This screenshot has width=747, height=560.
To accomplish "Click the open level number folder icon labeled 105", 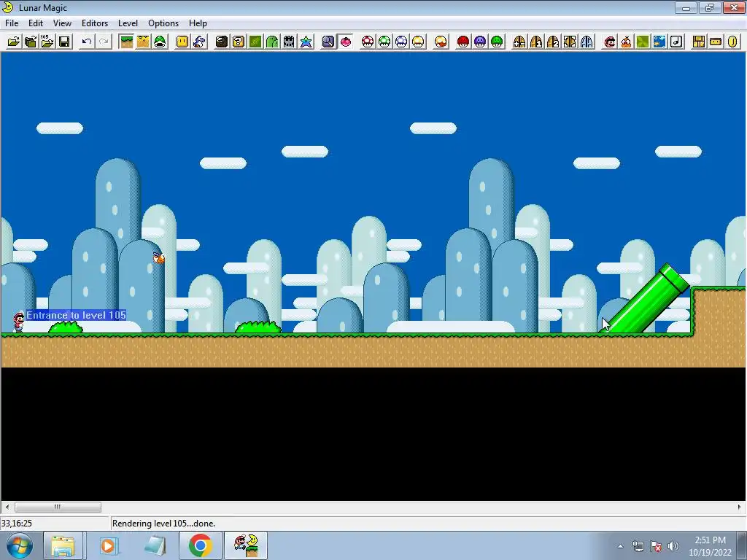I will pos(47,42).
